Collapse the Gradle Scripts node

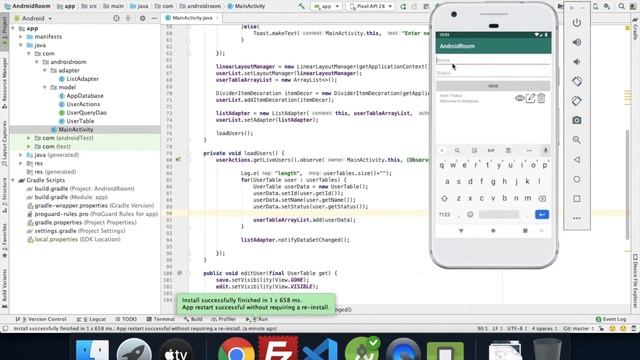tap(13, 180)
